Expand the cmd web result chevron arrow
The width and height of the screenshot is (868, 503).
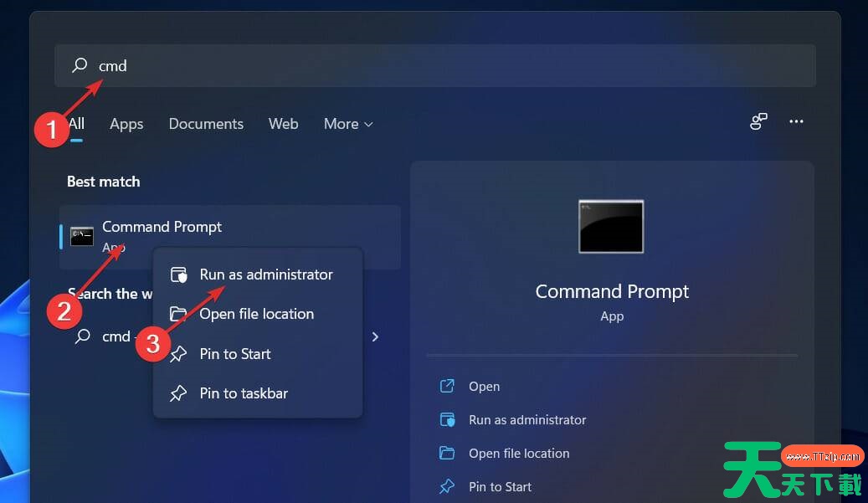[375, 336]
